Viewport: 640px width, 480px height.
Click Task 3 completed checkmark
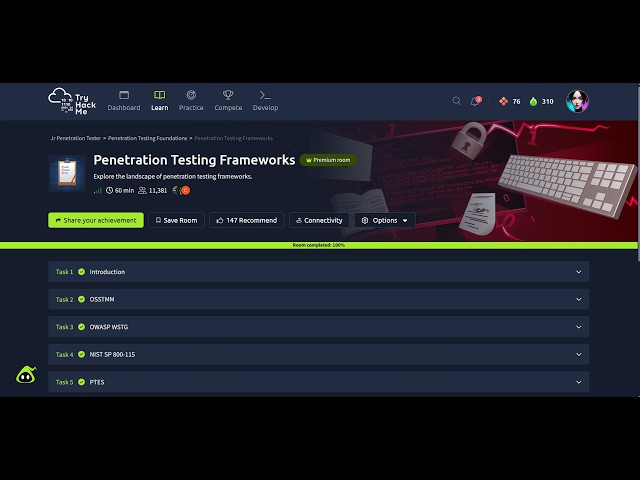point(82,327)
